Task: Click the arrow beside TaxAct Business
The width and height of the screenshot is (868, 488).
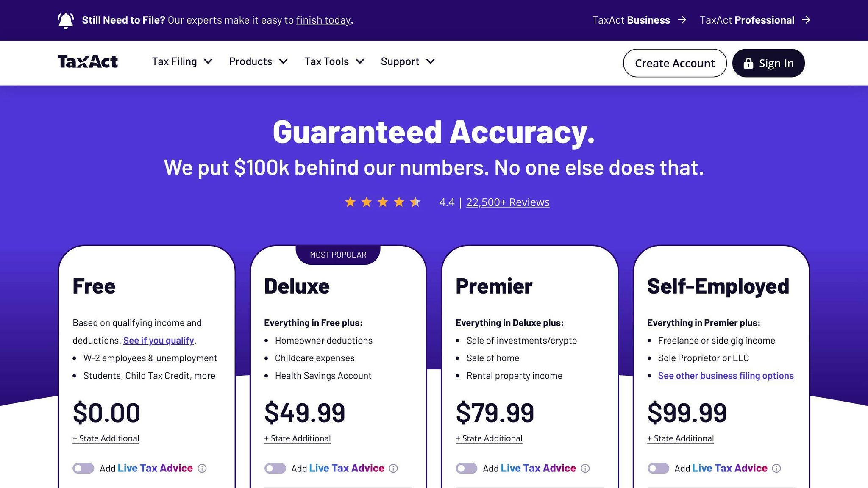Action: (x=682, y=20)
